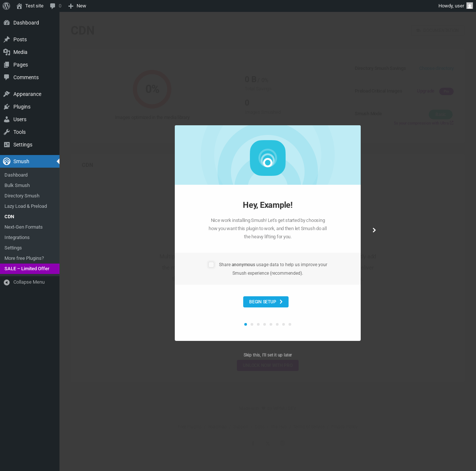The image size is (476, 471).
Task: Click the Pages icon in sidebar
Action: click(x=7, y=65)
